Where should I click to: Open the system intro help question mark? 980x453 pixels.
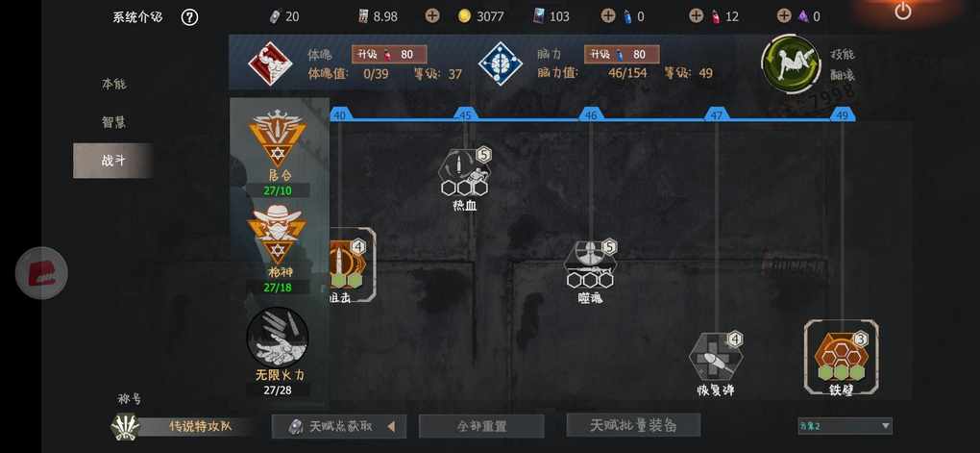(x=189, y=17)
